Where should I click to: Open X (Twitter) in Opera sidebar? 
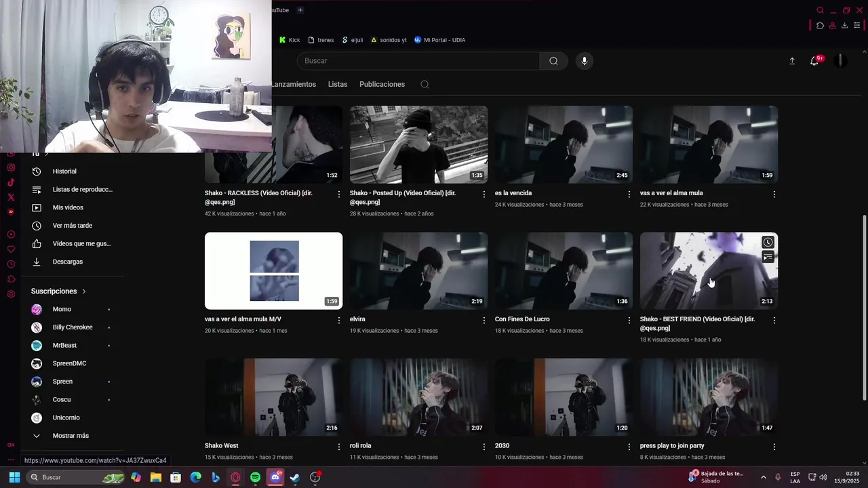click(x=11, y=197)
